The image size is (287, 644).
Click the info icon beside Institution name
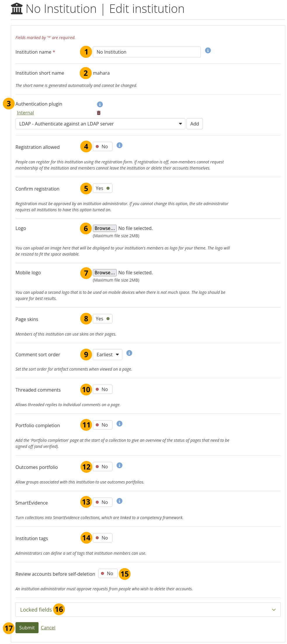208,50
